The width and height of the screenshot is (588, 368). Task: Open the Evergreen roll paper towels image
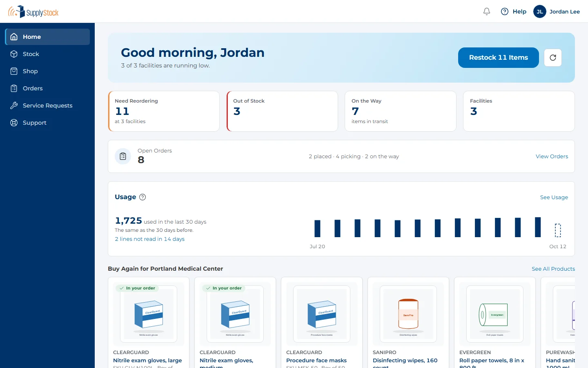(495, 314)
